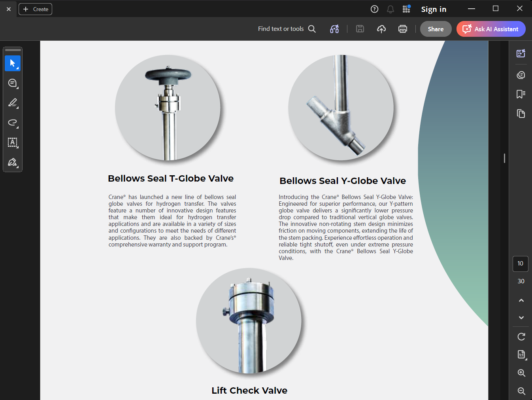Show the Page Thumbnails panel
Screen dimensions: 532x400
(x=521, y=114)
